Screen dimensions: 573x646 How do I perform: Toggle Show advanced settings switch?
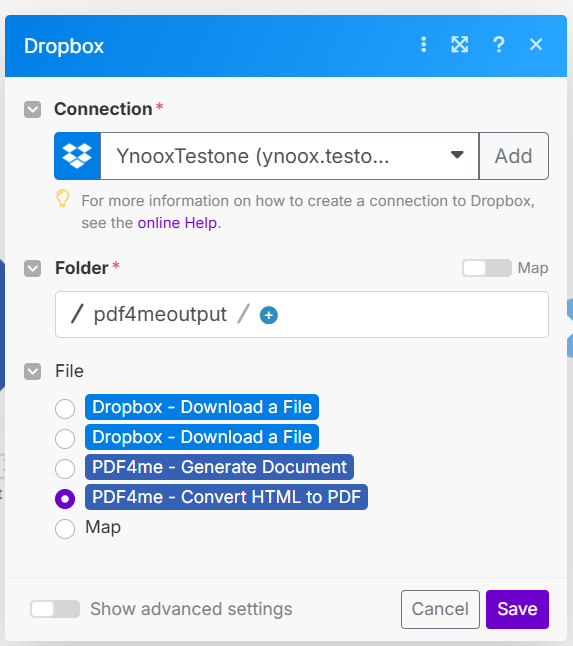point(55,609)
